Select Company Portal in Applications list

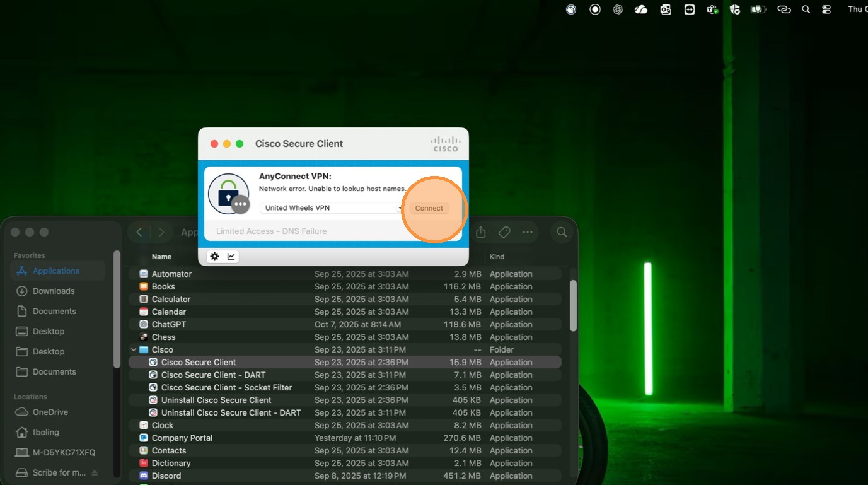pos(182,438)
